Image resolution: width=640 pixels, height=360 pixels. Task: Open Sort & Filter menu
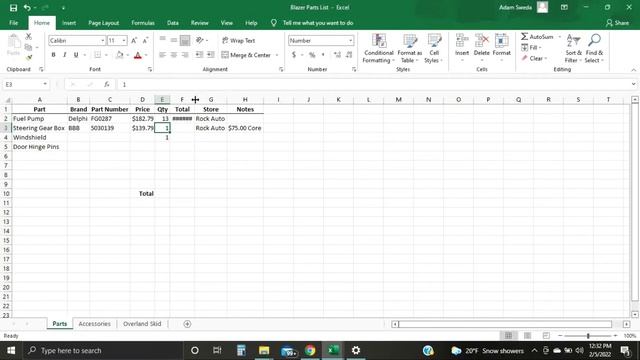click(x=573, y=48)
